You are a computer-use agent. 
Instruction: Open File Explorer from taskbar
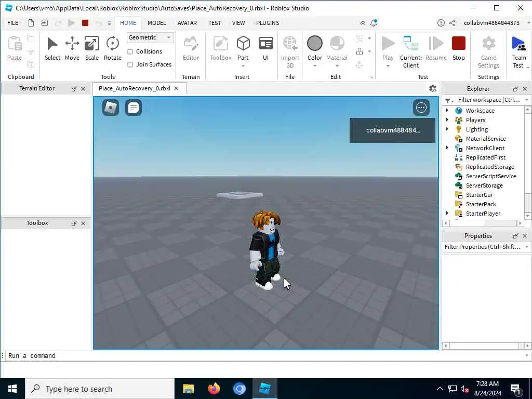[188, 389]
